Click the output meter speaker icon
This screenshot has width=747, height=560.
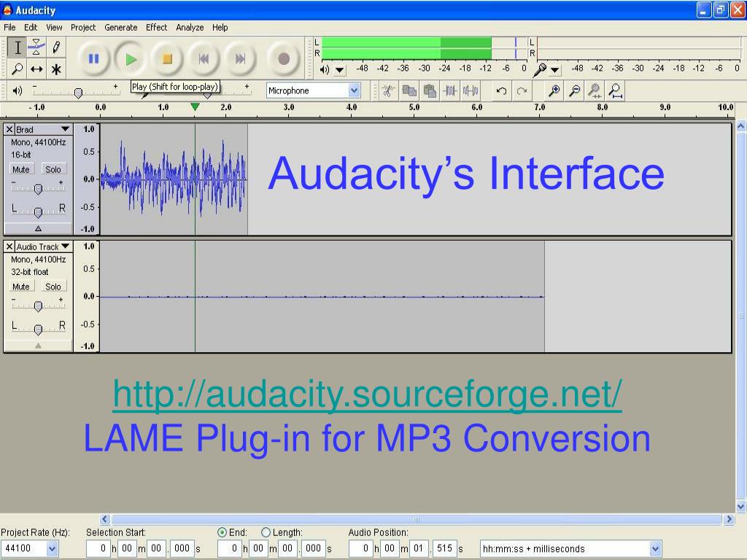325,69
